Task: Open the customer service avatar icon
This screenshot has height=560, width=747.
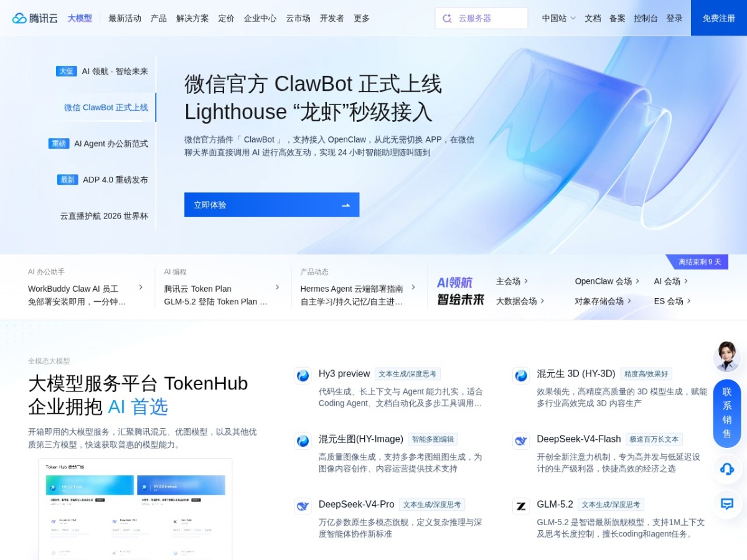Action: [x=726, y=357]
